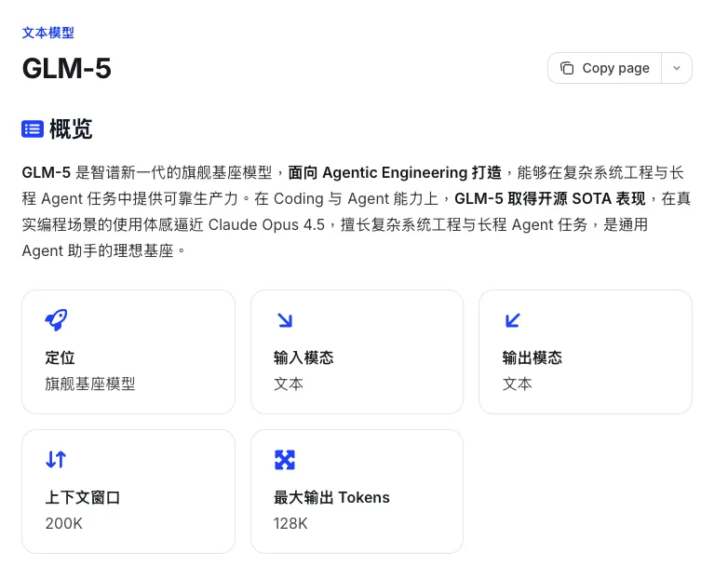Select the 上下文窗口 200K card

coord(128,492)
